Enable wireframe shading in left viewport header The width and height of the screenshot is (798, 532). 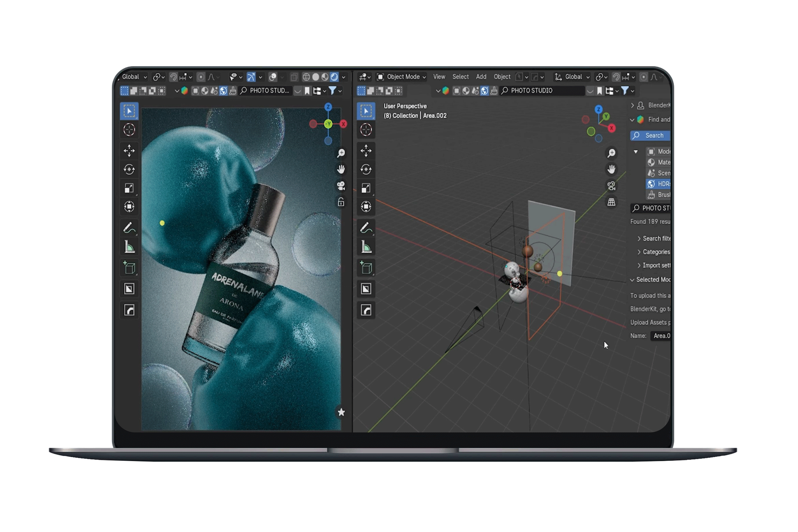[x=306, y=77]
